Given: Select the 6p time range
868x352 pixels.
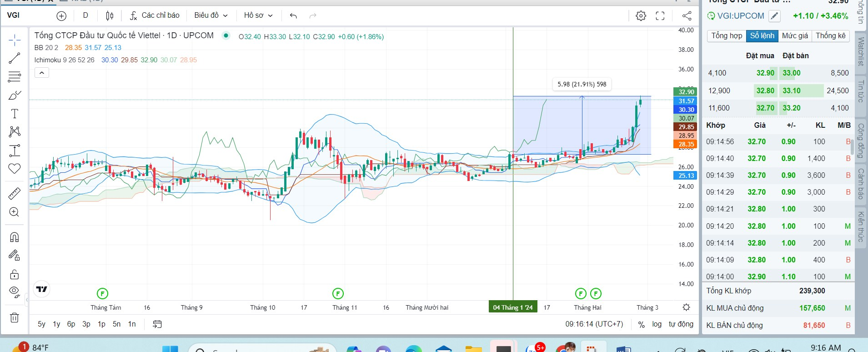Looking at the screenshot, I should pos(71,324).
